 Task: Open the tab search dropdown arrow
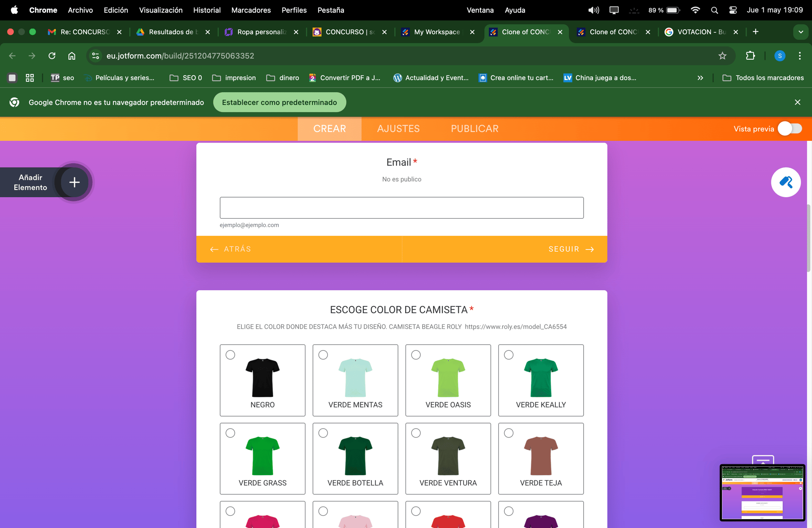pyautogui.click(x=801, y=32)
